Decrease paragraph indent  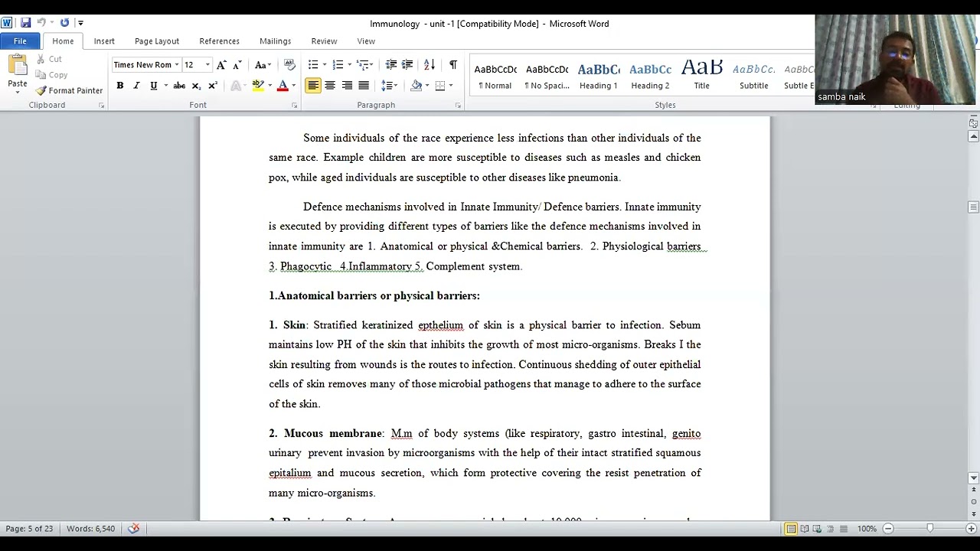point(391,65)
